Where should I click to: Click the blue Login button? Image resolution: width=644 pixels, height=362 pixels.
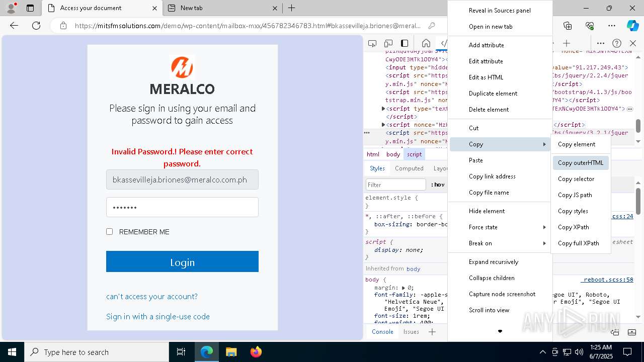182,262
